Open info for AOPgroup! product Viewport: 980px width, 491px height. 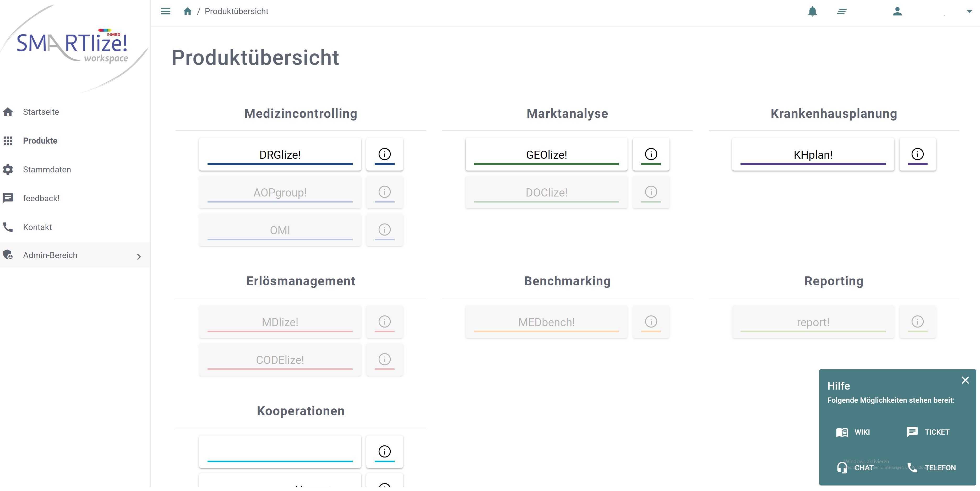384,192
